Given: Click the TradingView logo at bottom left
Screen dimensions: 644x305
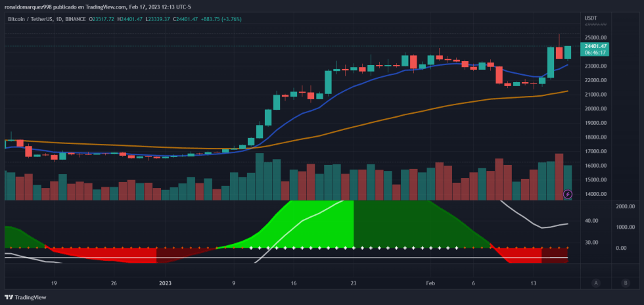Looking at the screenshot, I should pos(26,297).
